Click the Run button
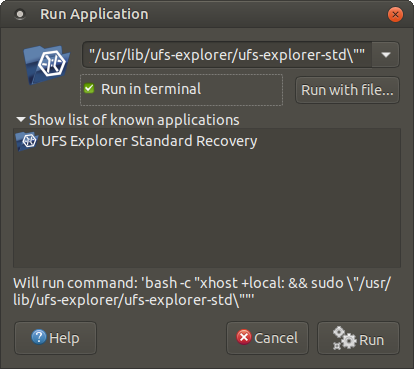Screen dimensions: 414x369 pos(358,338)
